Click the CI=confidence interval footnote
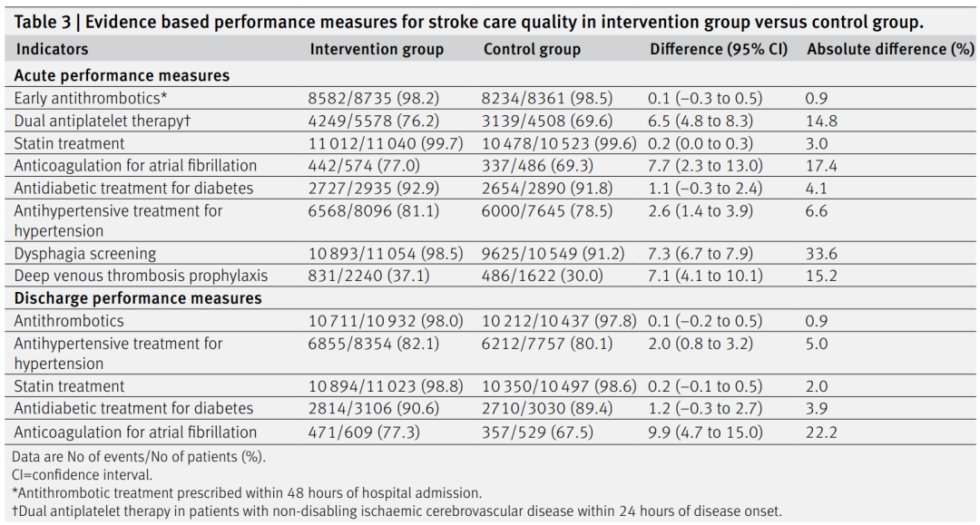Screen dimensions: 980x525 click(83, 475)
